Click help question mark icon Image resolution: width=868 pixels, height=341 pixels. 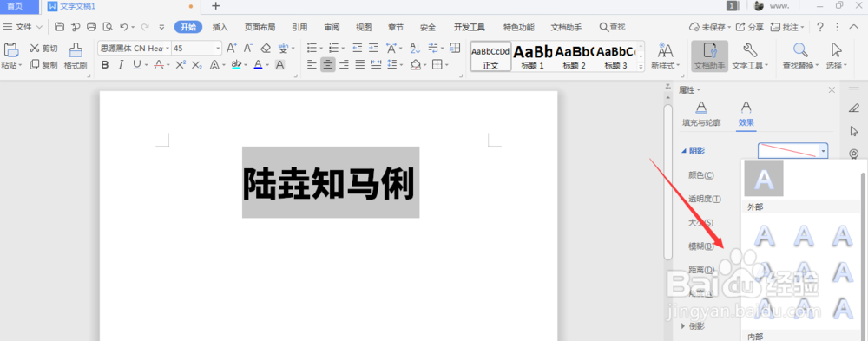coord(820,27)
